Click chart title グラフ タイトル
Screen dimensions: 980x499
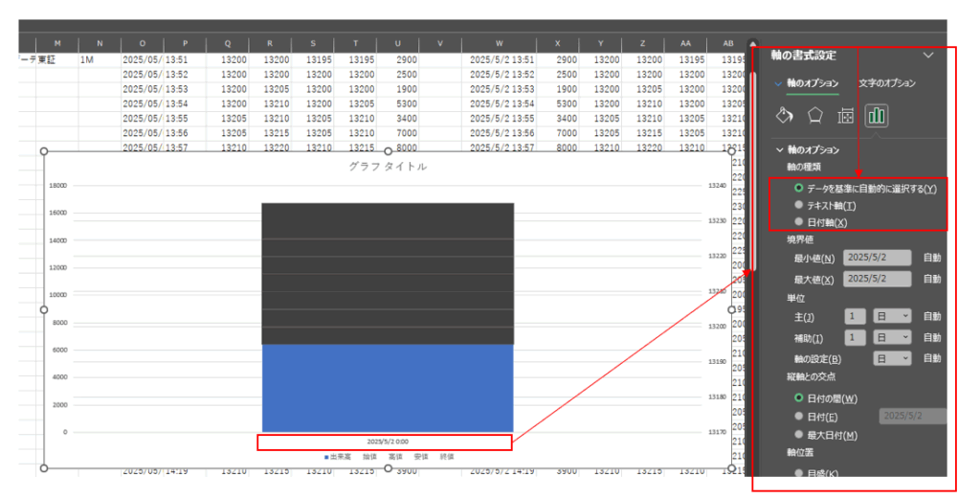(x=388, y=166)
